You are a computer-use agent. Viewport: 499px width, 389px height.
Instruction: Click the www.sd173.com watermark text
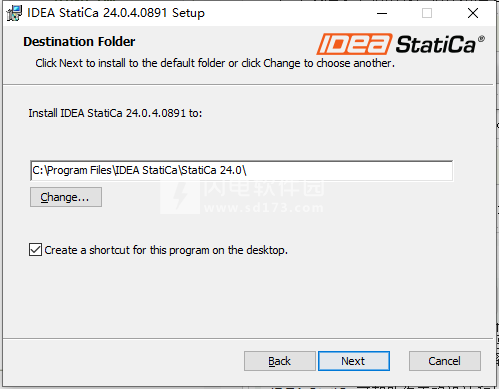(x=264, y=208)
